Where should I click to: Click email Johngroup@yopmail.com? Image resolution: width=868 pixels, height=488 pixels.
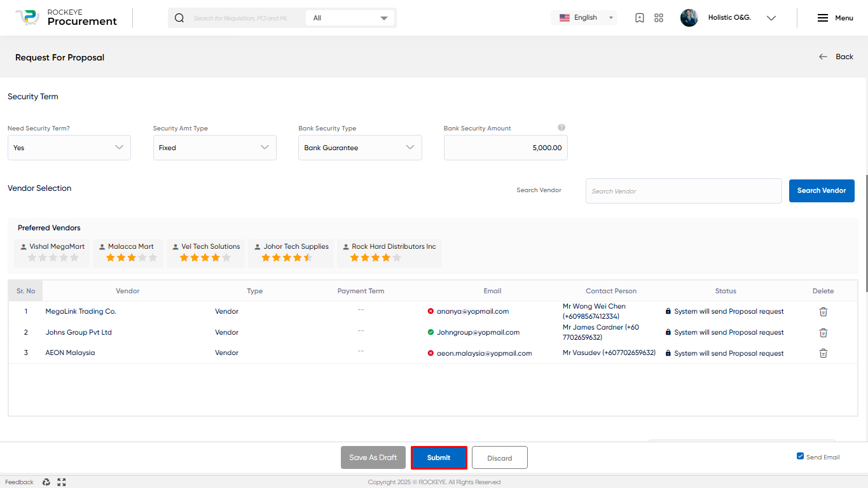pyautogui.click(x=478, y=332)
